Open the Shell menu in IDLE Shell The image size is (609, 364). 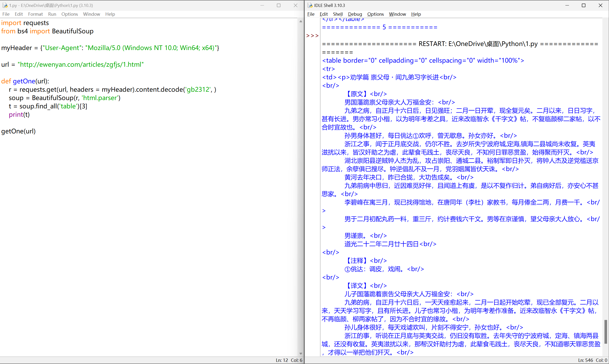[x=338, y=14]
